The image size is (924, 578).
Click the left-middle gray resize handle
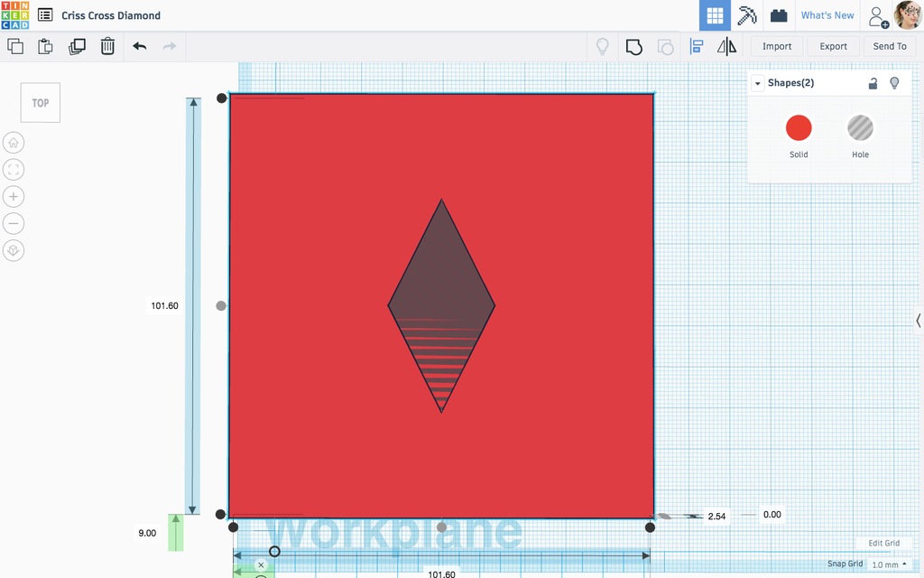221,305
